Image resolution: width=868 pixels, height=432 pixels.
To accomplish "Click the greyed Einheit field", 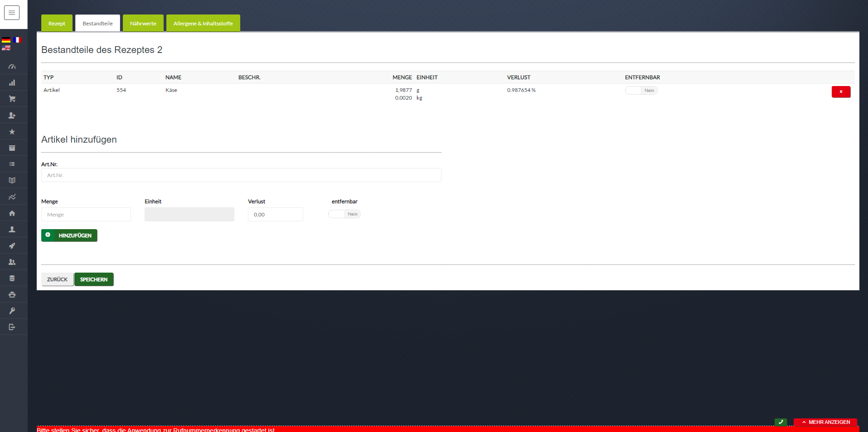I will (189, 215).
